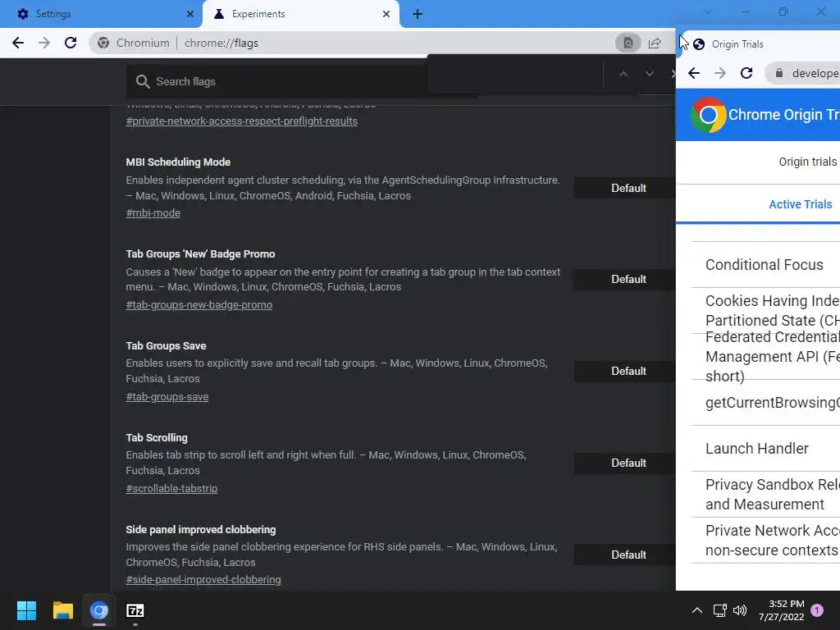The width and height of the screenshot is (840, 630).
Task: Open Tab Groups Save Default dropdown
Action: (624, 372)
